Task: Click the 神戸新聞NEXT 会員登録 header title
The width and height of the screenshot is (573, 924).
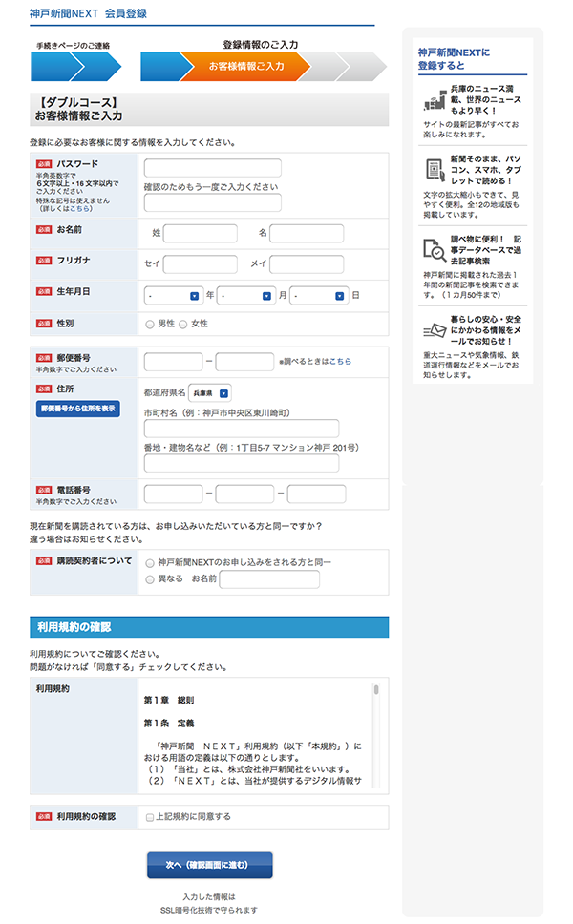Action: coord(89,13)
